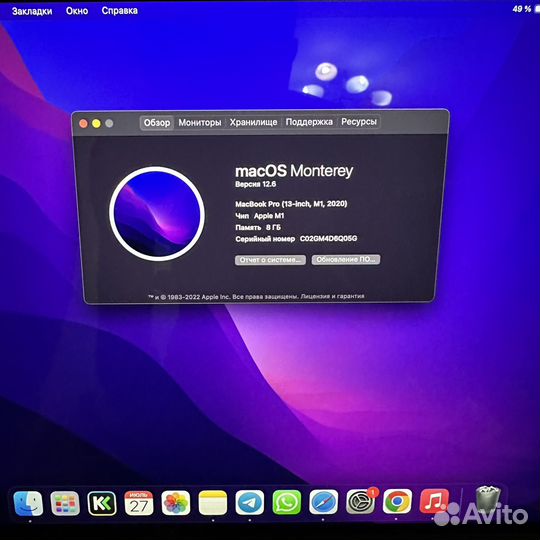Open Finder from the Dock
Image resolution: width=540 pixels, height=540 pixels.
28,503
